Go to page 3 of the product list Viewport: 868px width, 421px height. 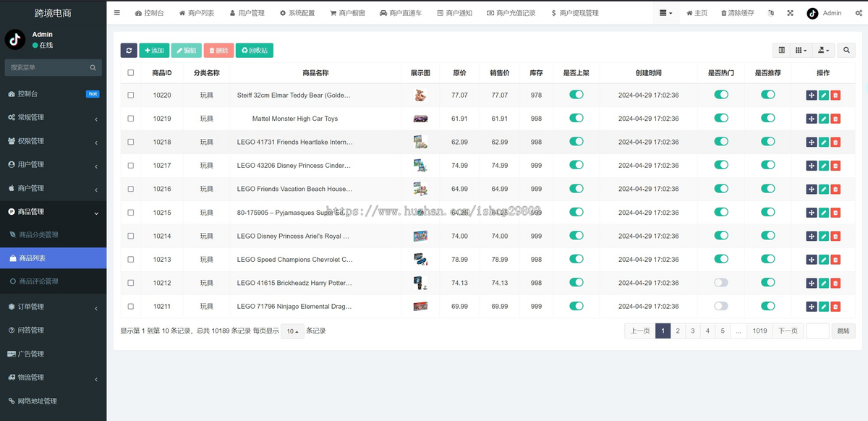click(x=692, y=330)
